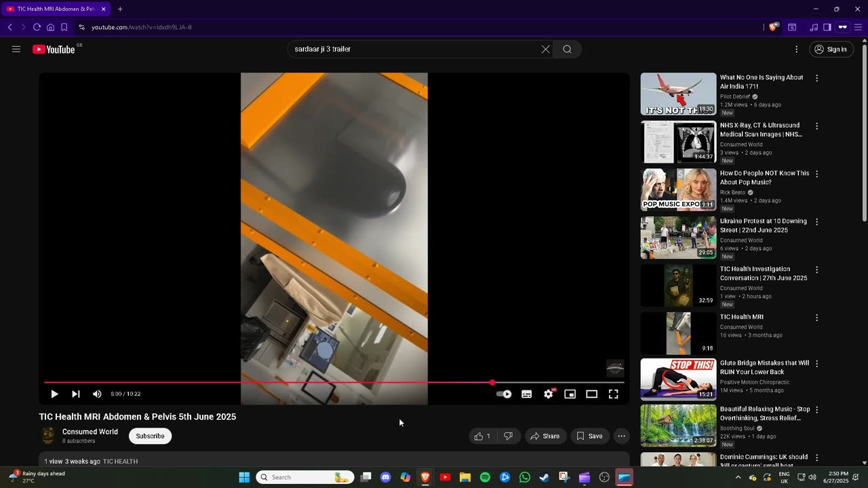Open 'What No One Is Saying About Air India 171' thumbnail
This screenshot has height=488, width=868.
678,94
